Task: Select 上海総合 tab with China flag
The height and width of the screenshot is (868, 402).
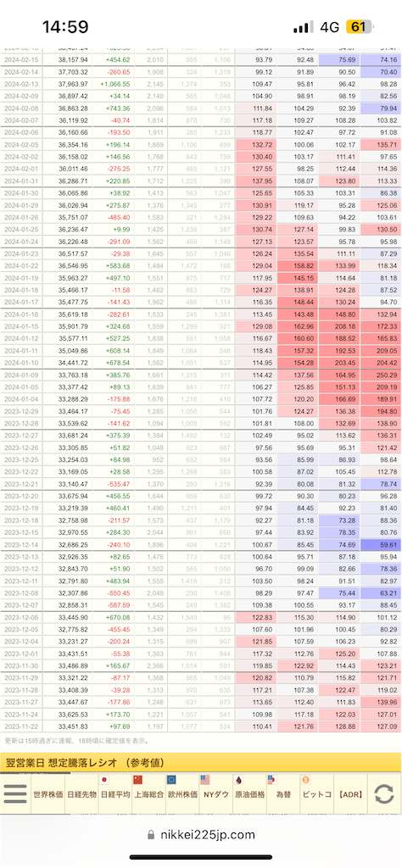Action: coord(149,793)
